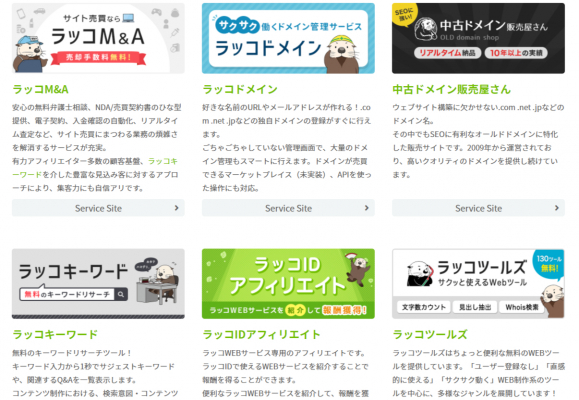Open the ラッコドメイン banner image

point(288,38)
